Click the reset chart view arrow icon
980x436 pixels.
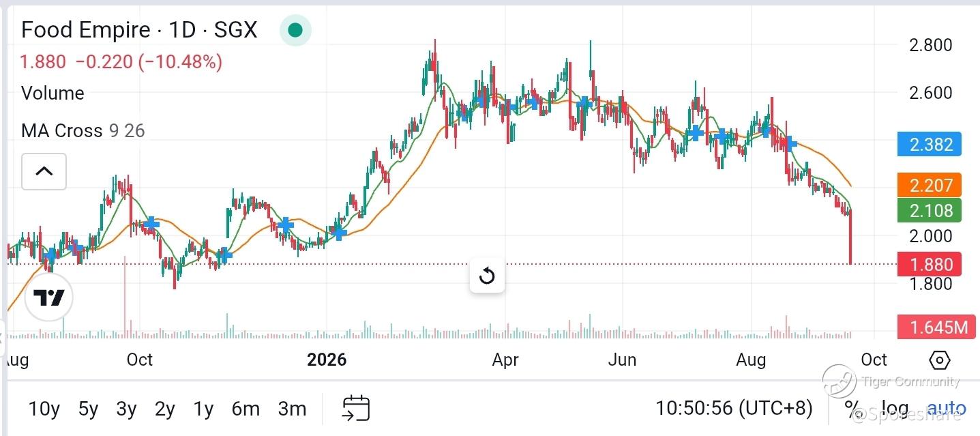click(x=487, y=276)
